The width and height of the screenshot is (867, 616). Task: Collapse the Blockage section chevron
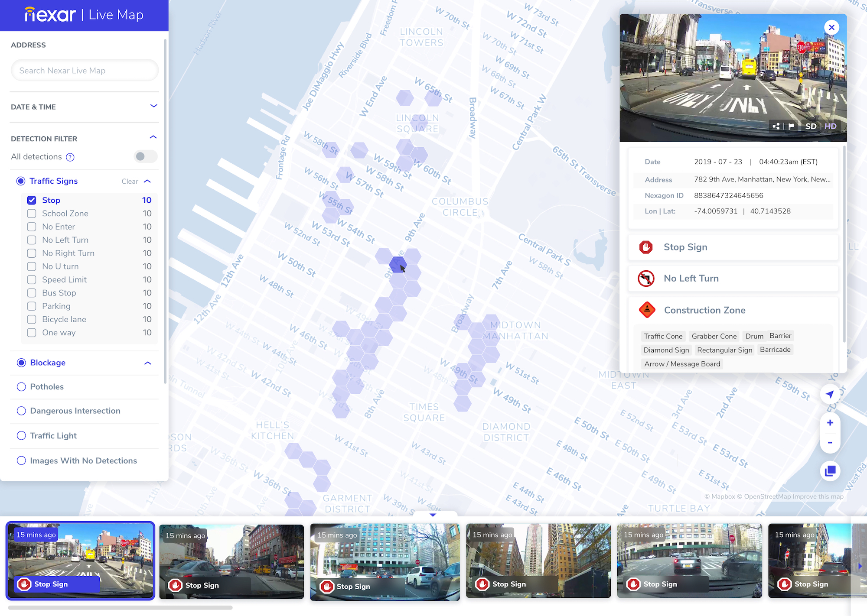[148, 363]
